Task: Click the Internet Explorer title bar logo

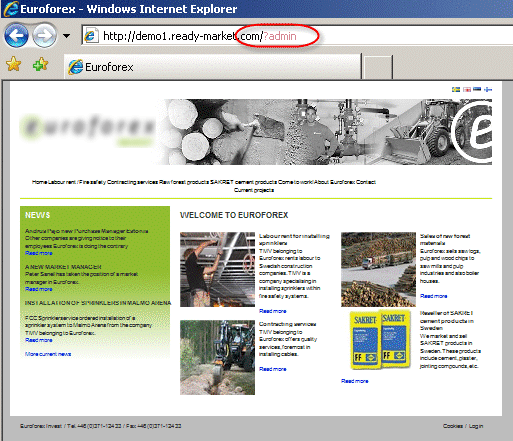Action: click(x=10, y=9)
